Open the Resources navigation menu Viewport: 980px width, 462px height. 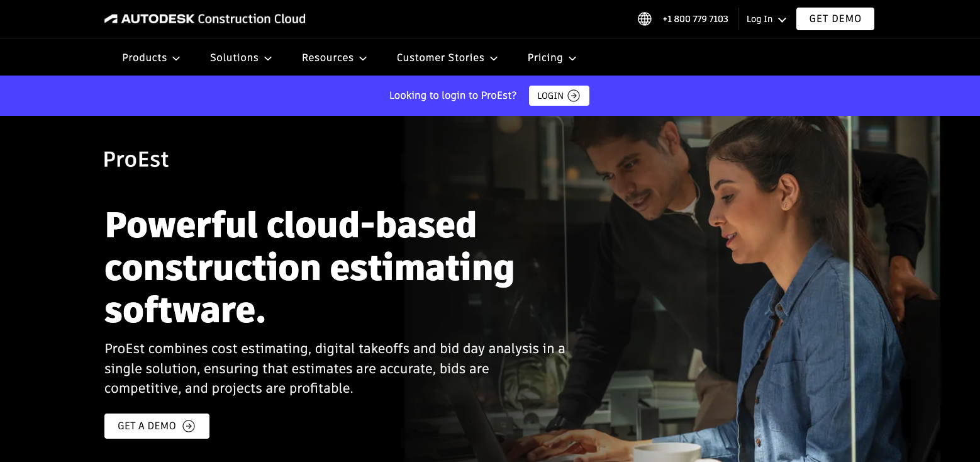[327, 57]
